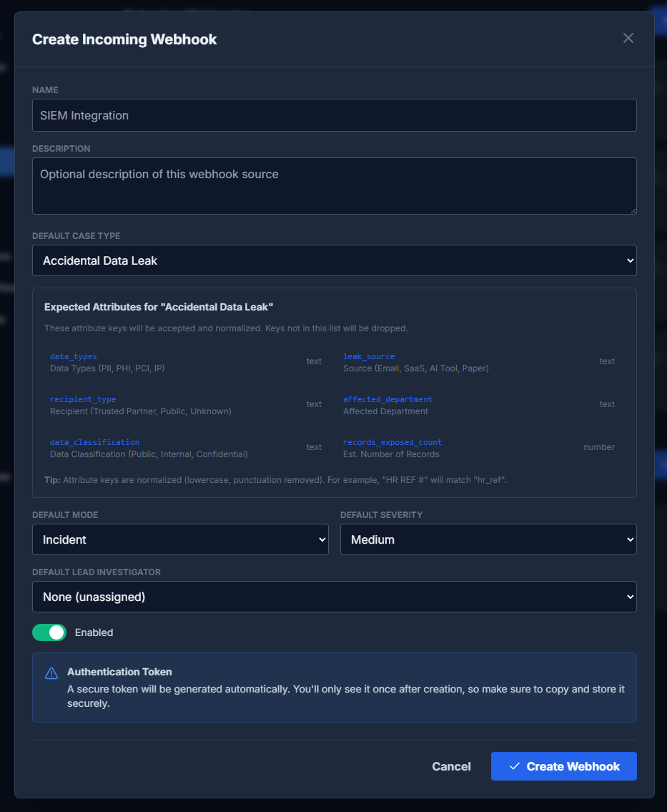Click the data_classification attribute key
Image resolution: width=667 pixels, height=812 pixels.
(94, 441)
